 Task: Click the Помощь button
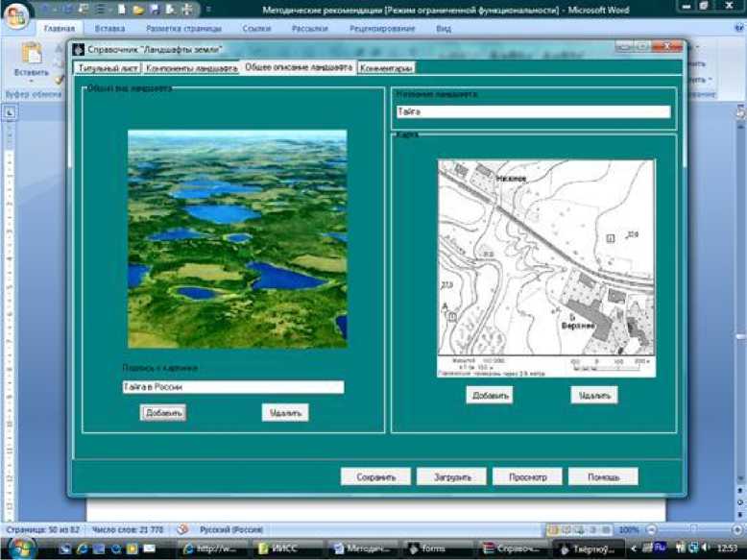(x=603, y=476)
